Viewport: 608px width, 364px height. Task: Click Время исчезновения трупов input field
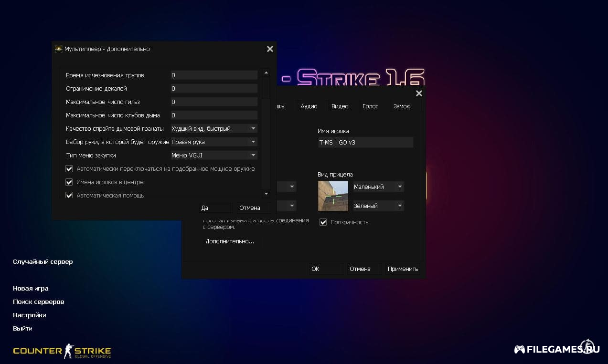point(214,75)
